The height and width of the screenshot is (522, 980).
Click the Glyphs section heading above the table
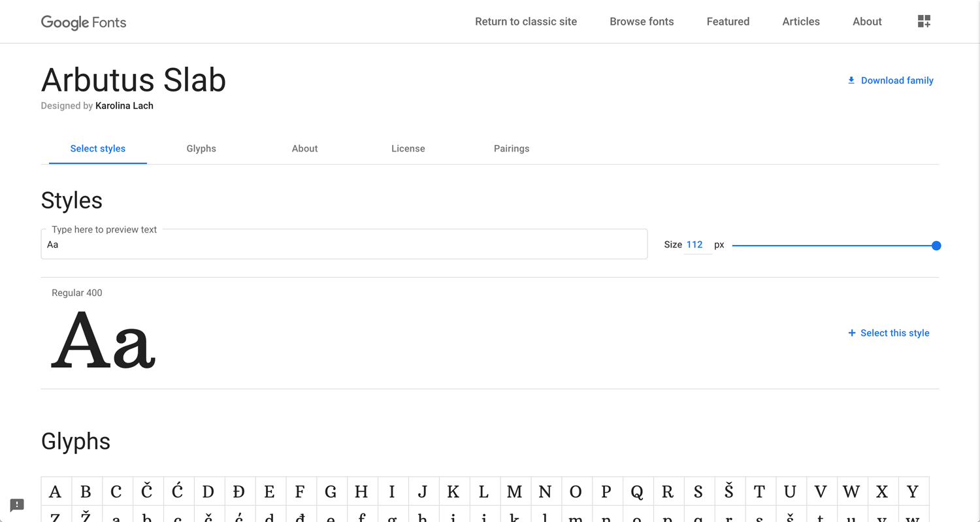coord(76,442)
